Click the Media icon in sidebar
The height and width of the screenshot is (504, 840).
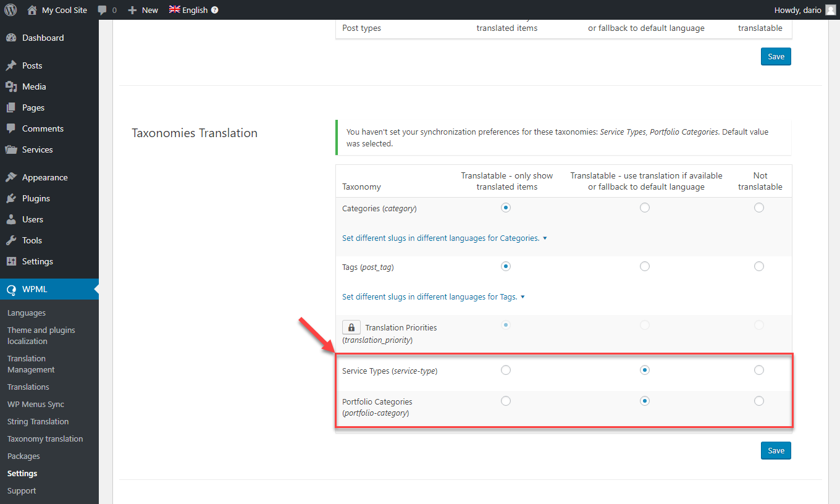[x=11, y=86]
